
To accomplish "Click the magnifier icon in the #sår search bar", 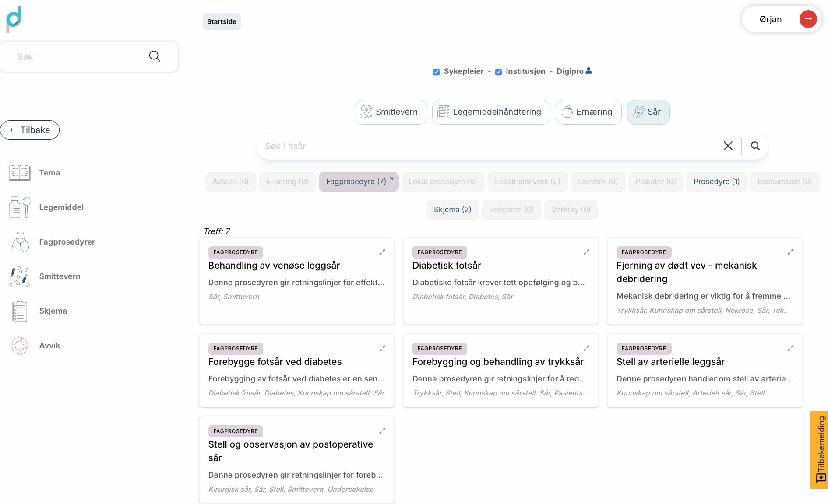I will tap(755, 146).
